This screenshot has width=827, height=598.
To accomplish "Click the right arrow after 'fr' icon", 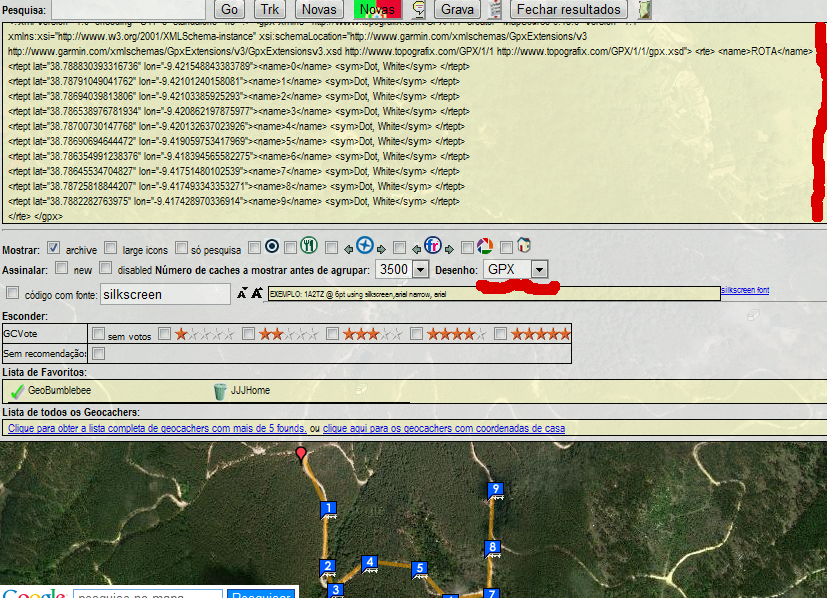I will point(449,249).
